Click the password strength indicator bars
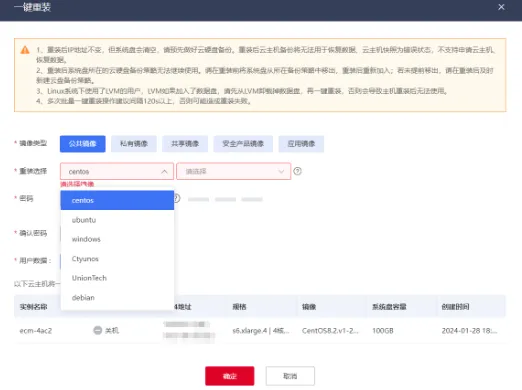Screen dimensions: 522x390 coord(225,199)
